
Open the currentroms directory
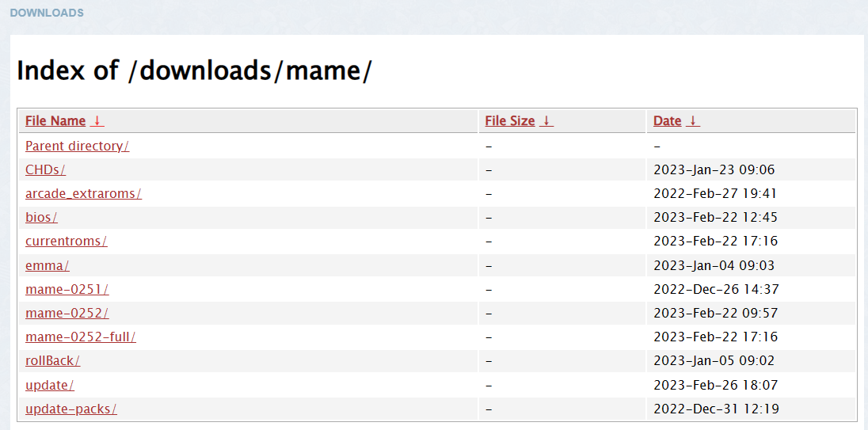pos(66,241)
